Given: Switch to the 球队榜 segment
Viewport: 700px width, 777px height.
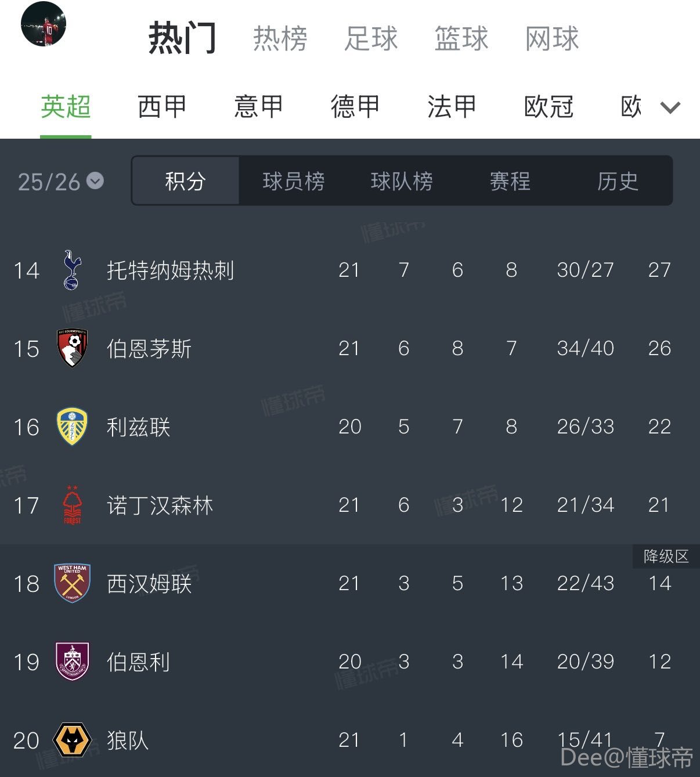Looking at the screenshot, I should tap(402, 181).
